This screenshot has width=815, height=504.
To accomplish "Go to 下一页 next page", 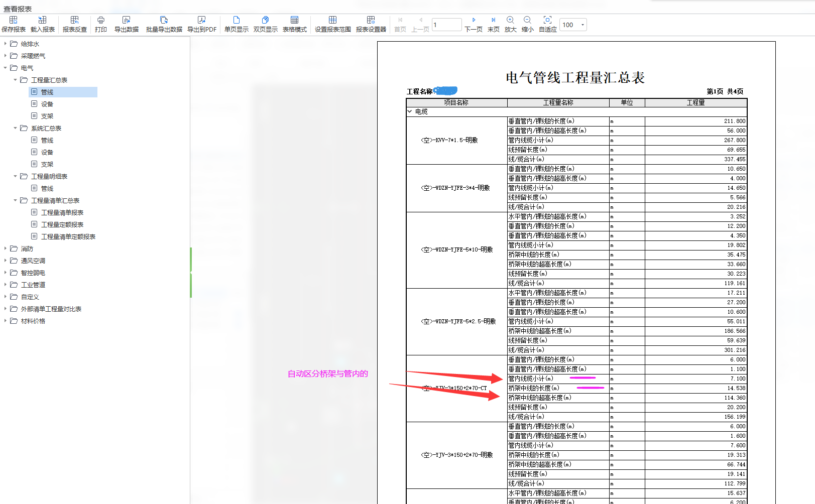I will [474, 24].
